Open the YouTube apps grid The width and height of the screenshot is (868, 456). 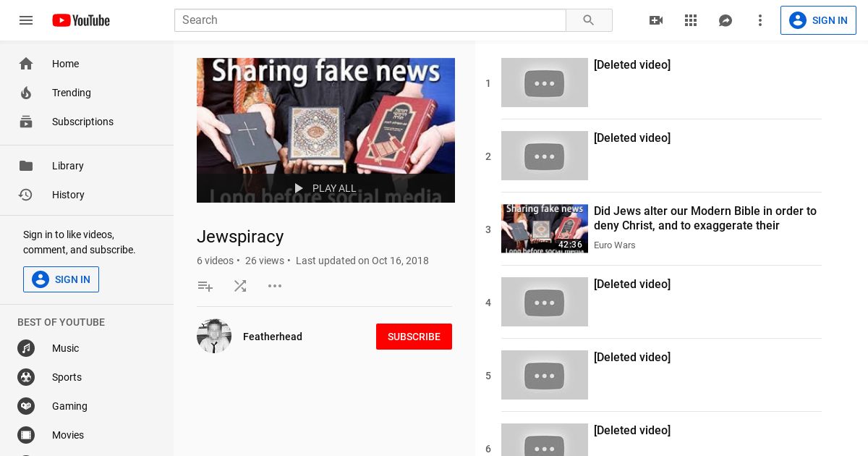click(x=691, y=20)
